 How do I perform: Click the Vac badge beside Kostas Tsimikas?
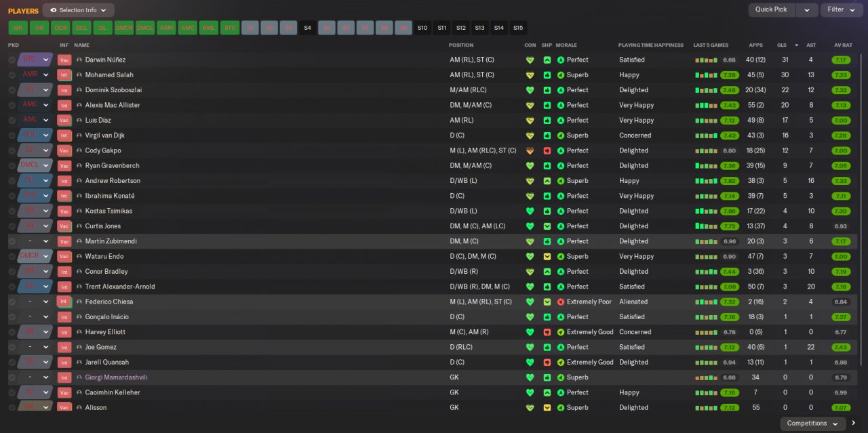coord(64,211)
